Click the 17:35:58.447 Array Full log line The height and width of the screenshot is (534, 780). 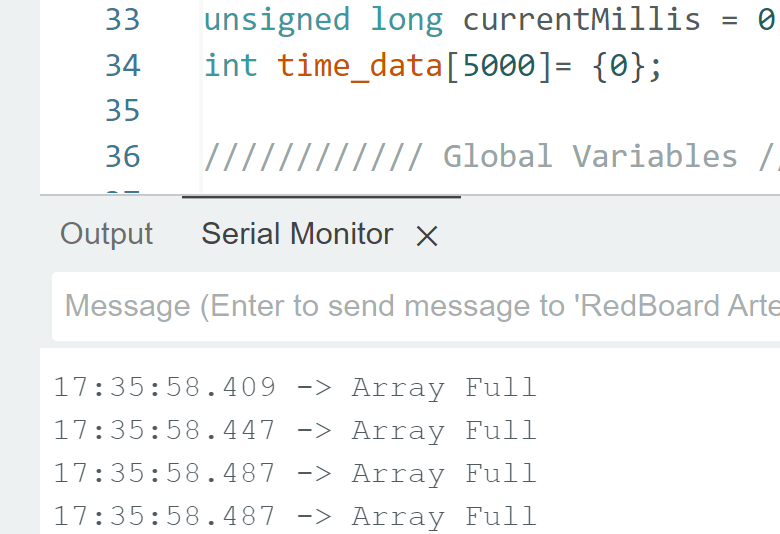295,430
